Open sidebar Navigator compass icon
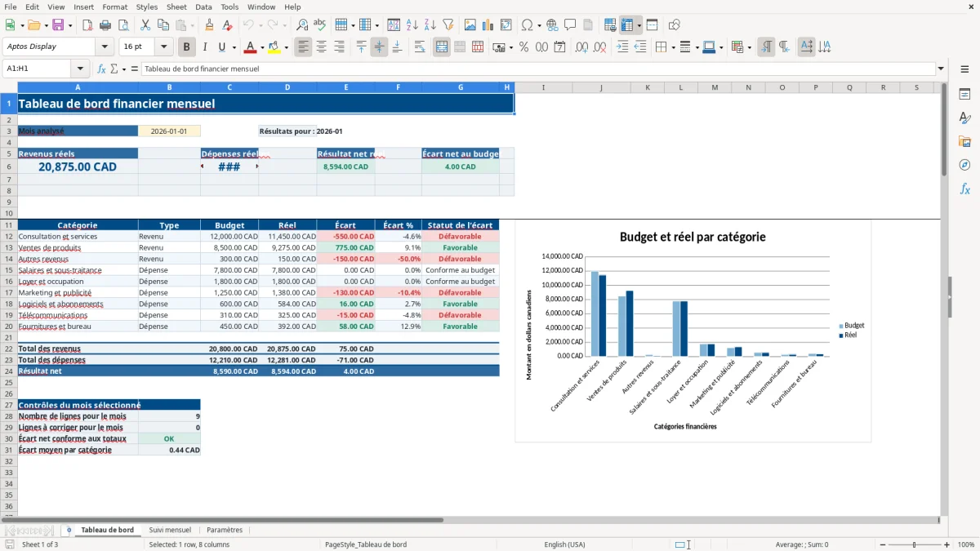This screenshot has width=980, height=551. point(964,165)
